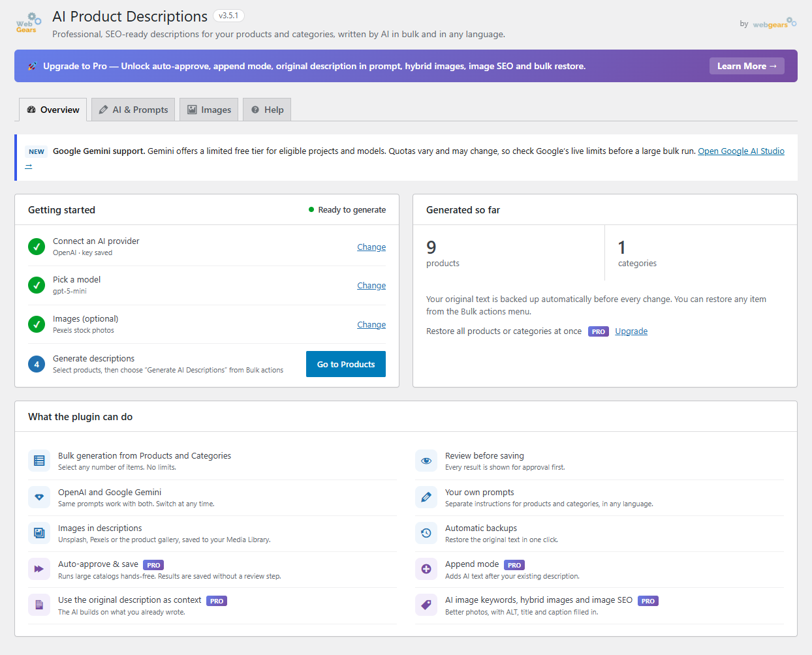Click the green check beside Pick a model
The height and width of the screenshot is (655, 812).
(37, 285)
